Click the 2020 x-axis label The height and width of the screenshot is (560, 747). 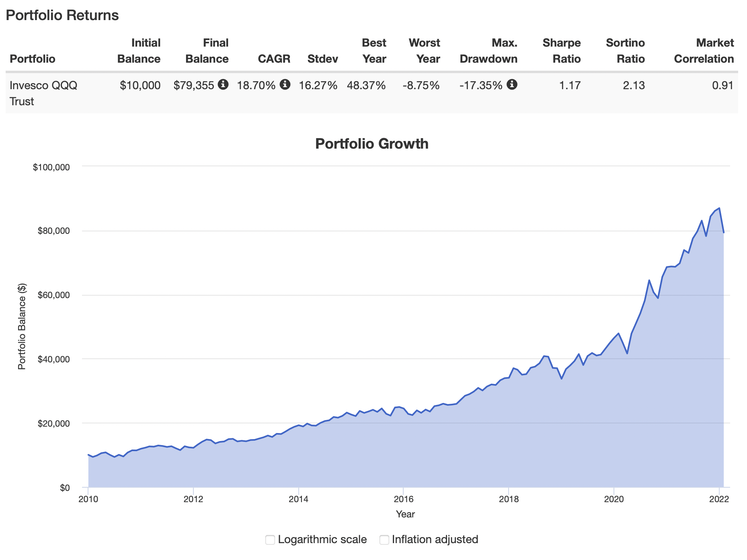(614, 499)
